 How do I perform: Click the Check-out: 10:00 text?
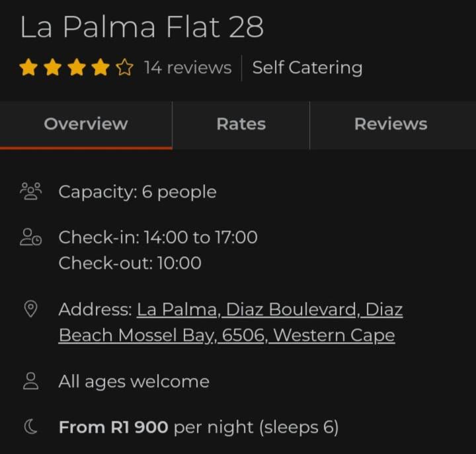[x=130, y=263]
